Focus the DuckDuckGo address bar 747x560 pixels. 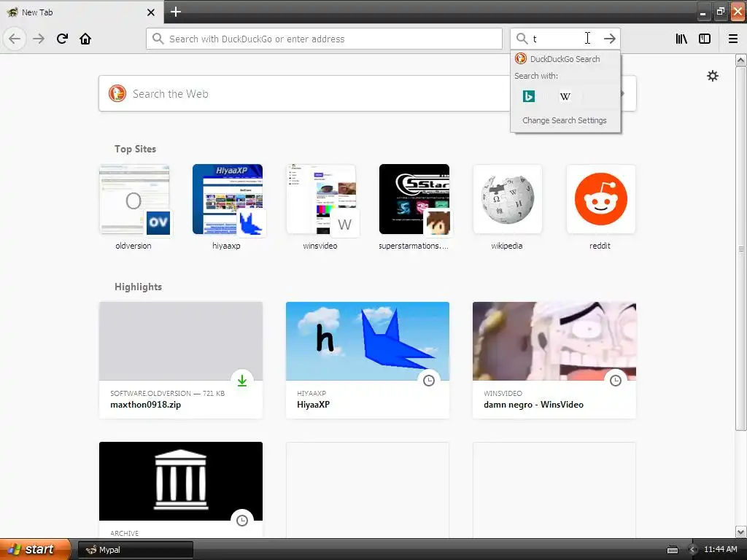tap(324, 39)
